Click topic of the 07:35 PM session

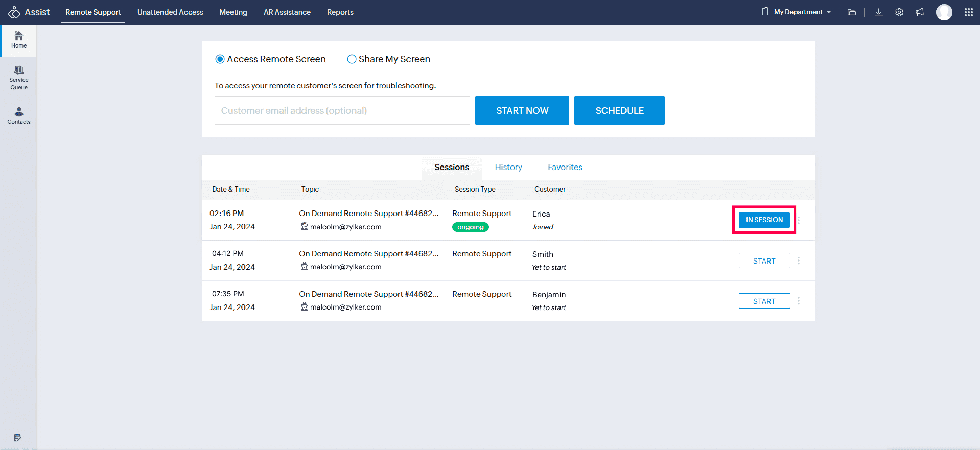[369, 294]
